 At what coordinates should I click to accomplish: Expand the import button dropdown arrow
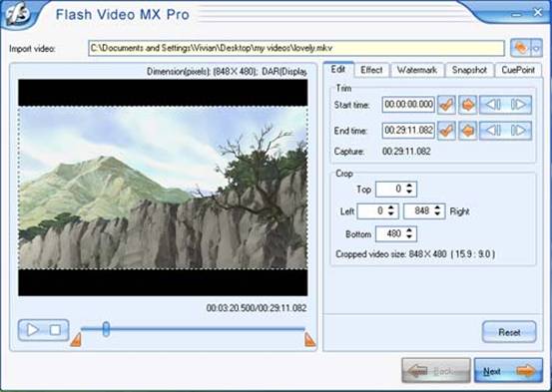pyautogui.click(x=536, y=48)
